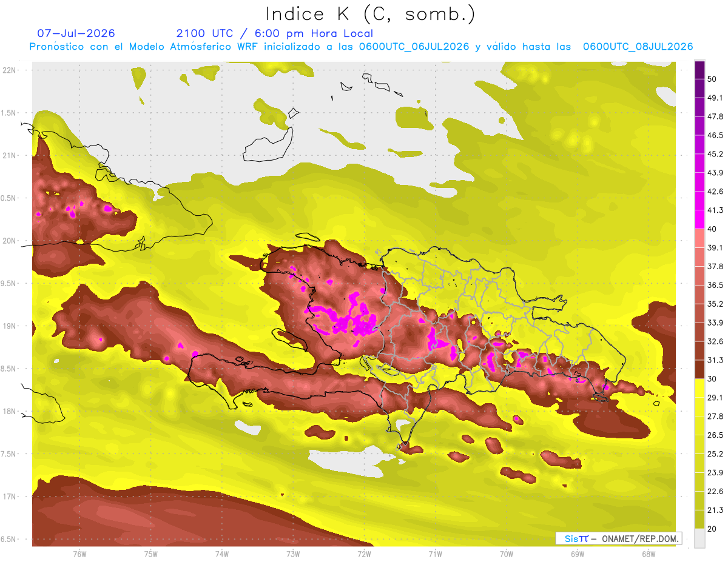Click the 68W longitude axis label
The image size is (728, 562).
pyautogui.click(x=649, y=554)
